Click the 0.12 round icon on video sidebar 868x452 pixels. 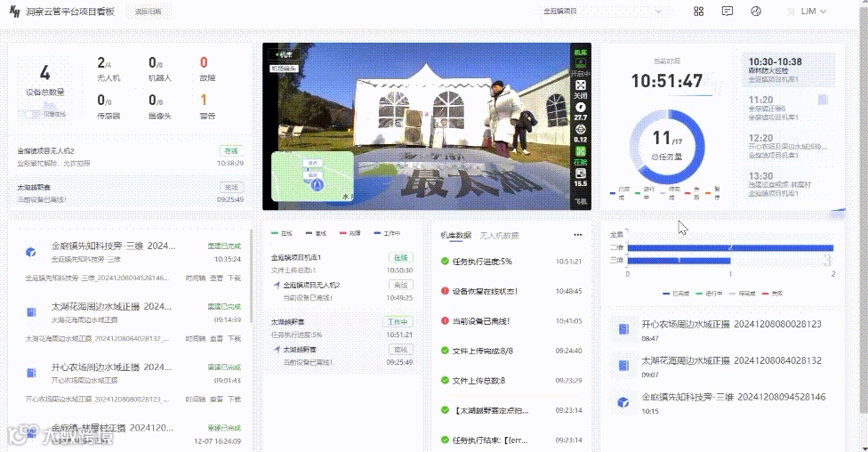[580, 130]
